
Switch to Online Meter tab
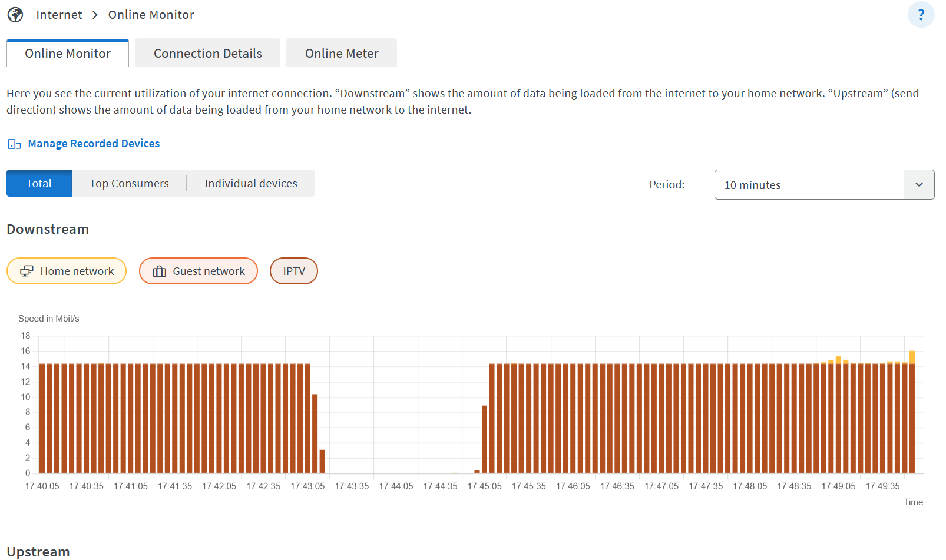pyautogui.click(x=341, y=54)
